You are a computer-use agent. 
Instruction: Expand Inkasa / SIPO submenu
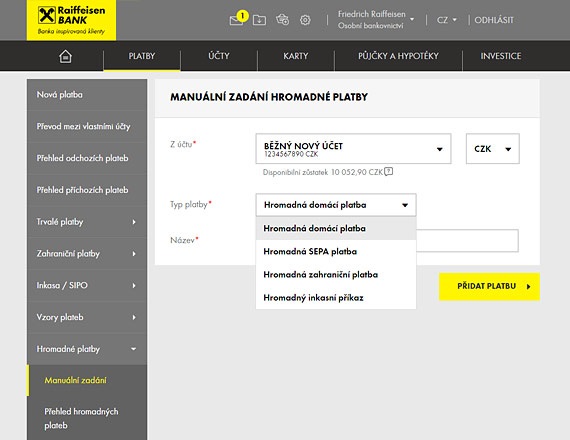coord(87,285)
